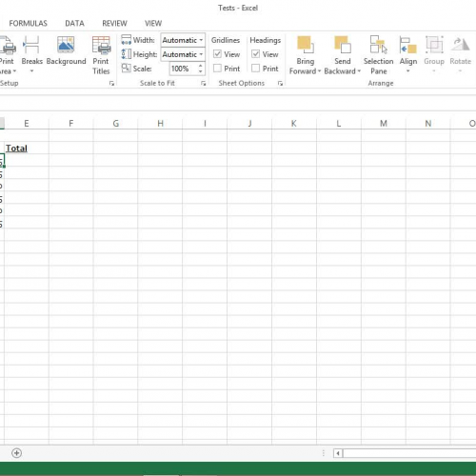The width and height of the screenshot is (476, 476).
Task: Open Page Setup dialog launcher
Action: [111, 84]
